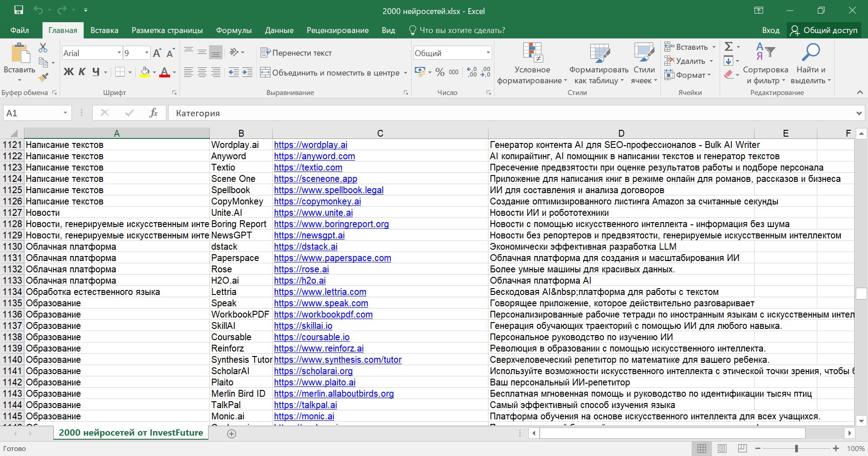868x456 pixels.
Task: Click the Общий доступ share button
Action: [x=824, y=30]
